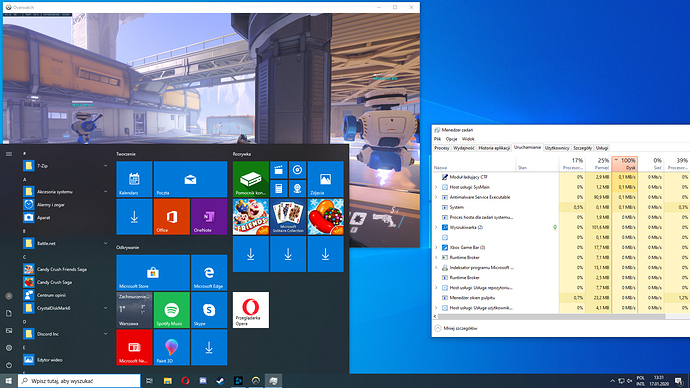Switch to the Wydajność tab
This screenshot has height=388, width=690.
tap(464, 148)
